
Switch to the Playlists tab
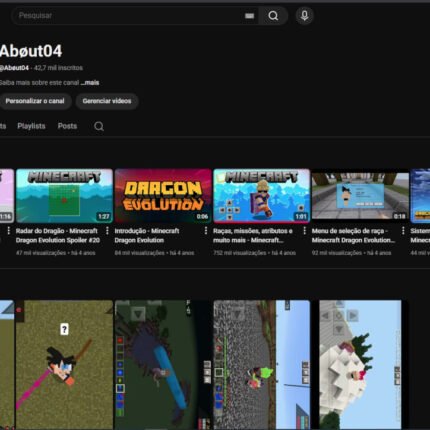point(31,126)
